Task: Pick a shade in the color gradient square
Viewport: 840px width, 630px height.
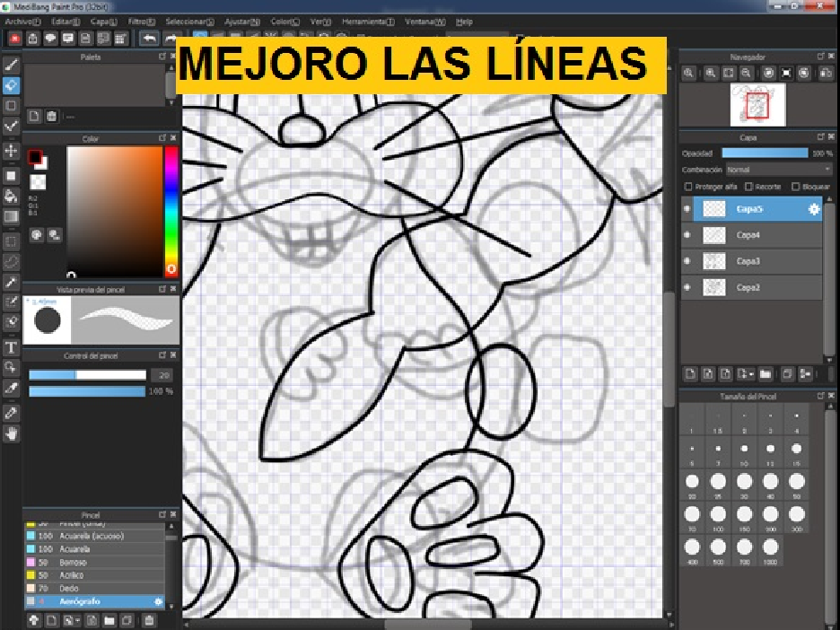Action: pos(114,211)
